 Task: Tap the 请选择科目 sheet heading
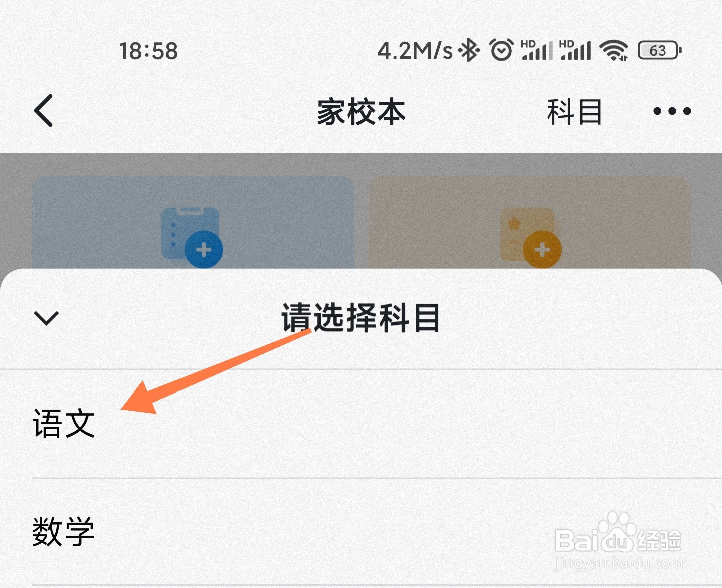point(360,318)
